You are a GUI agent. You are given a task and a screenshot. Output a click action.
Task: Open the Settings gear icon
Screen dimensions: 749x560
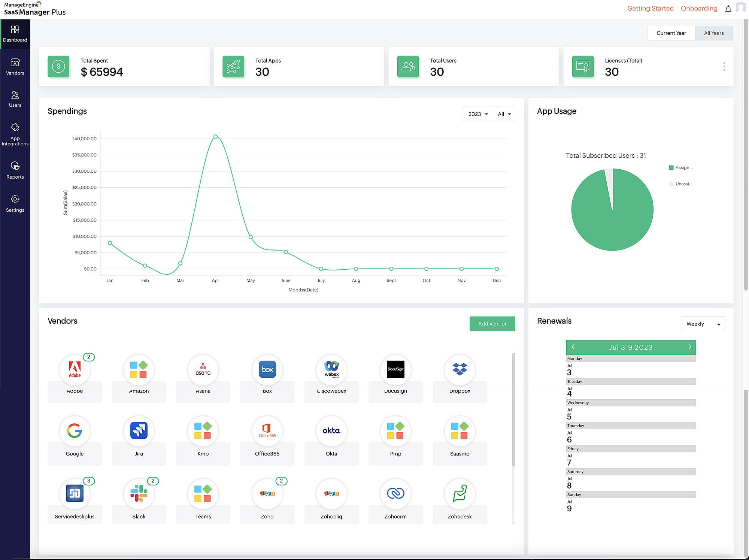coord(15,199)
